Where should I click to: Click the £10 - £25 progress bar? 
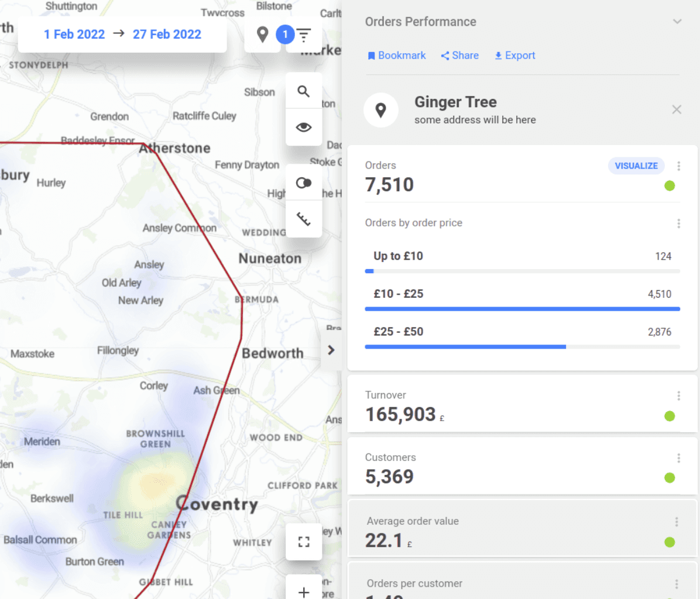coord(523,309)
